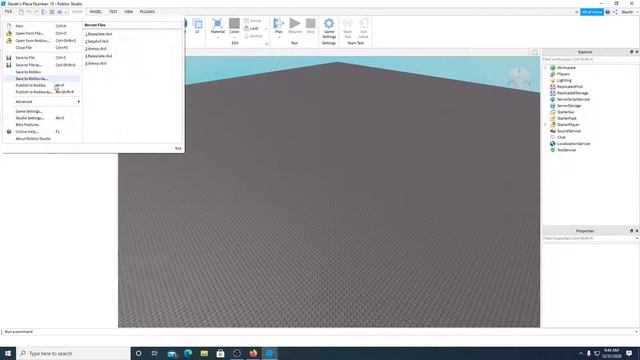Switch to the TEST ribbon tab
Screen dimensions: 640x360
(x=113, y=12)
